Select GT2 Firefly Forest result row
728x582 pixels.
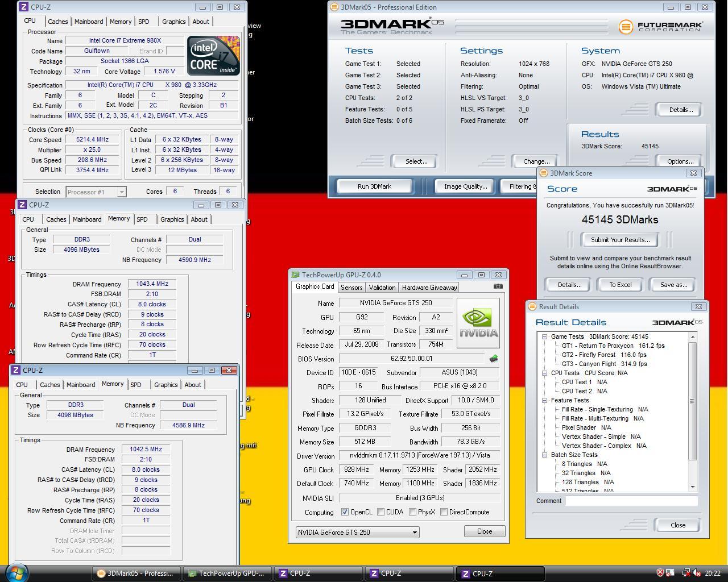click(x=604, y=355)
